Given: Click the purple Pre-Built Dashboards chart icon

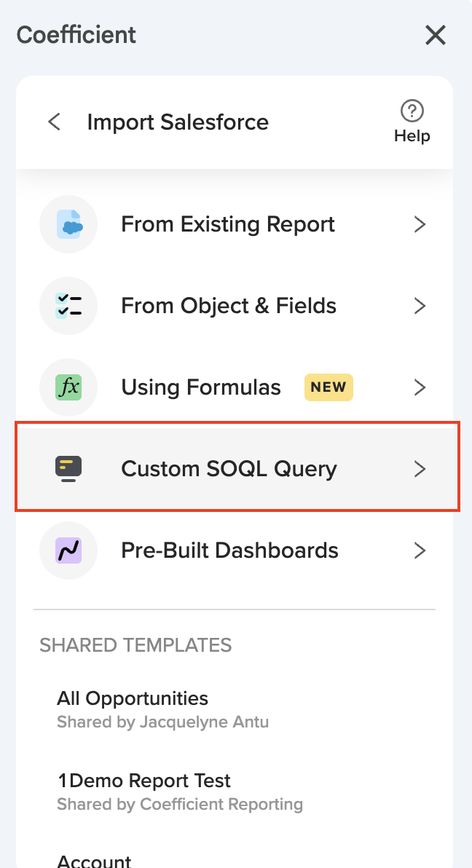Looking at the screenshot, I should [x=68, y=551].
